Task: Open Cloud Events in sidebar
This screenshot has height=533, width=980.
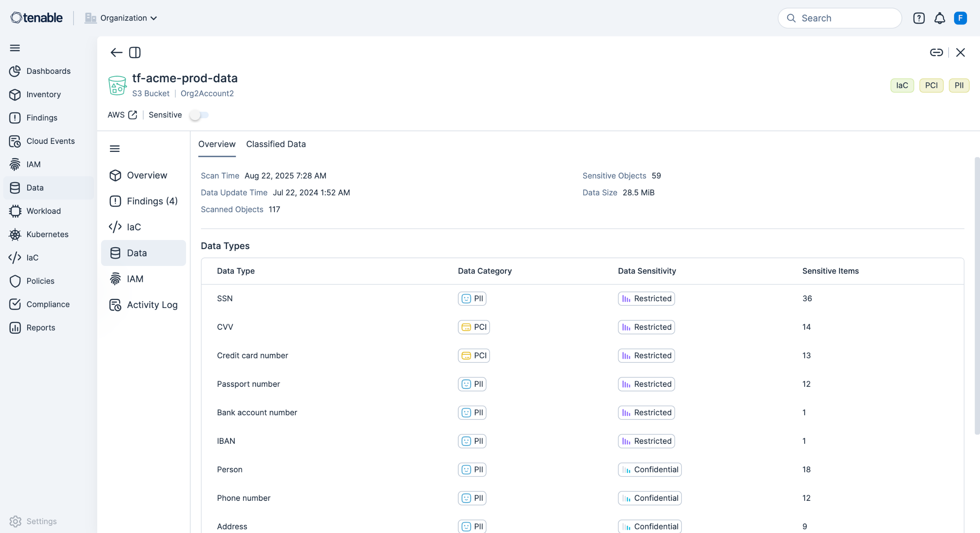Action: 51,141
